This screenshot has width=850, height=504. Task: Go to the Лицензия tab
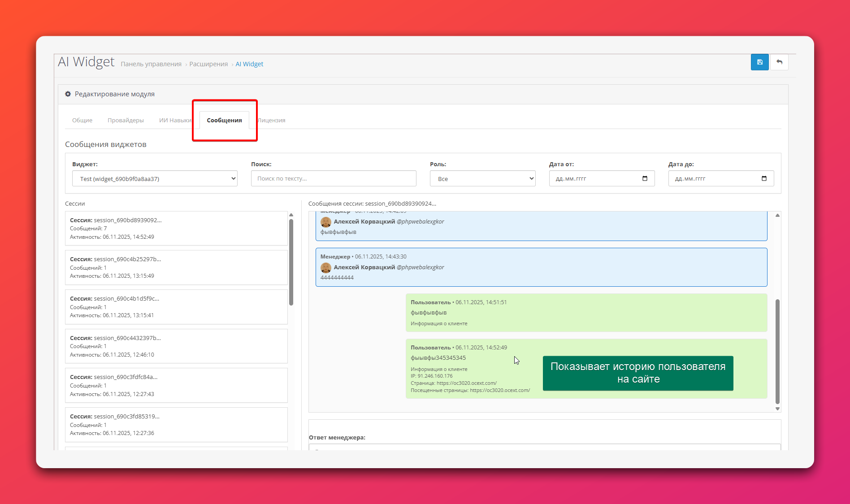tap(272, 120)
